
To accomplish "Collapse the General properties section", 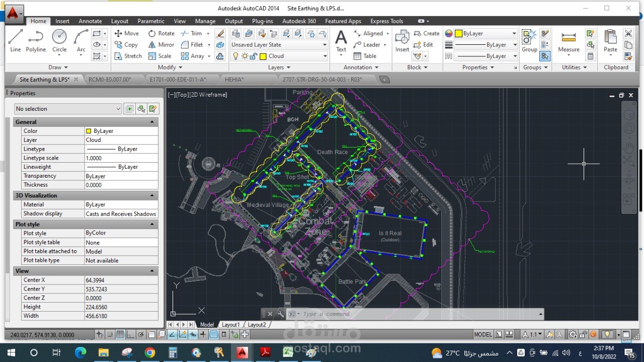I will [152, 122].
